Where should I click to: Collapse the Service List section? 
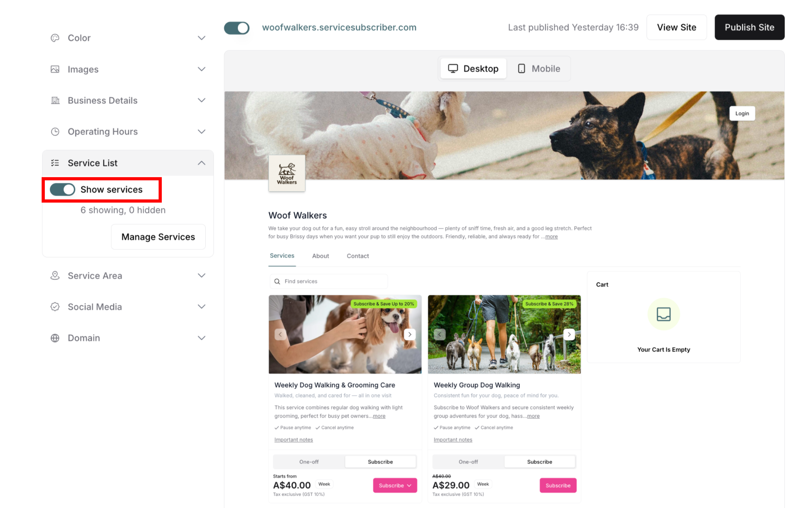click(202, 163)
